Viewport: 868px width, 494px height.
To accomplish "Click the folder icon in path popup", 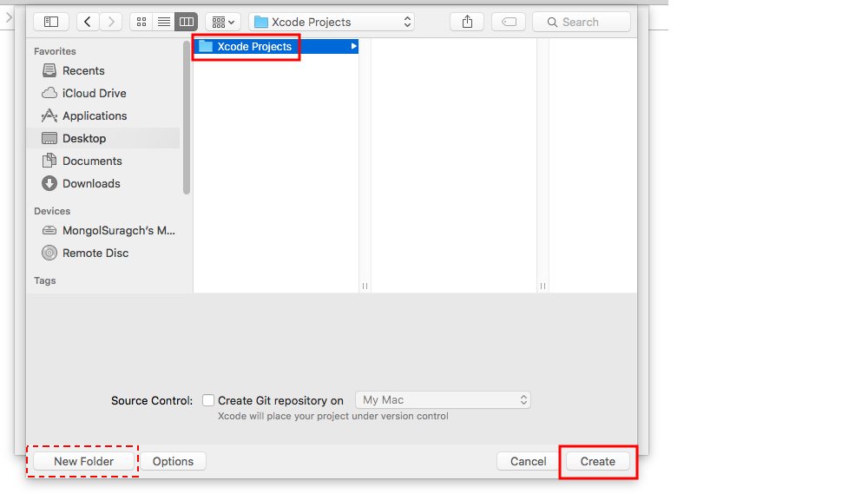I will 261,23.
